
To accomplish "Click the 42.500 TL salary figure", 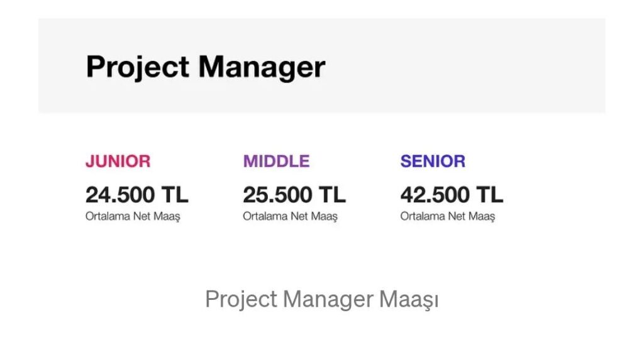I will pyautogui.click(x=452, y=194).
